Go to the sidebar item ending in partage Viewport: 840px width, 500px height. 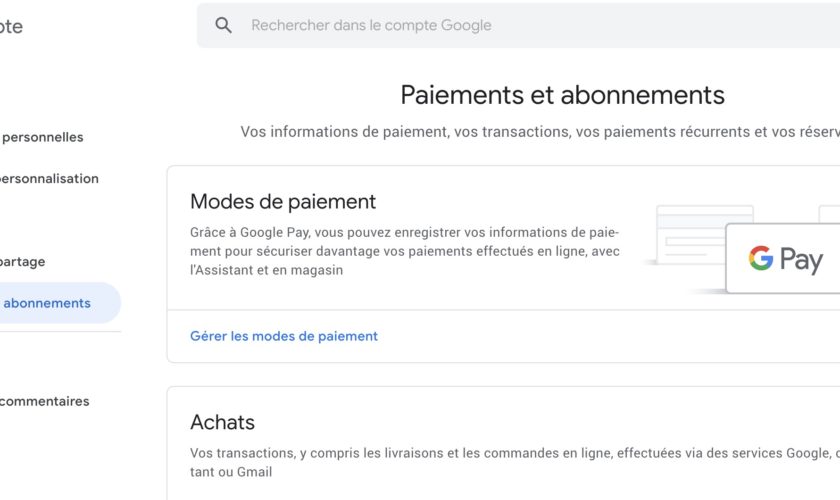pos(22,262)
